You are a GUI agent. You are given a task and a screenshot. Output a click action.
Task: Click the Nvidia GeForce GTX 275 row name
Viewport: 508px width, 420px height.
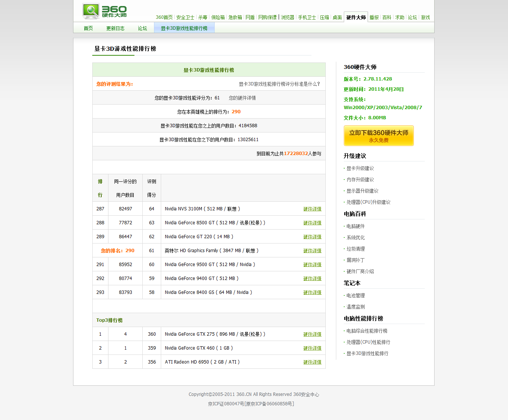215,334
